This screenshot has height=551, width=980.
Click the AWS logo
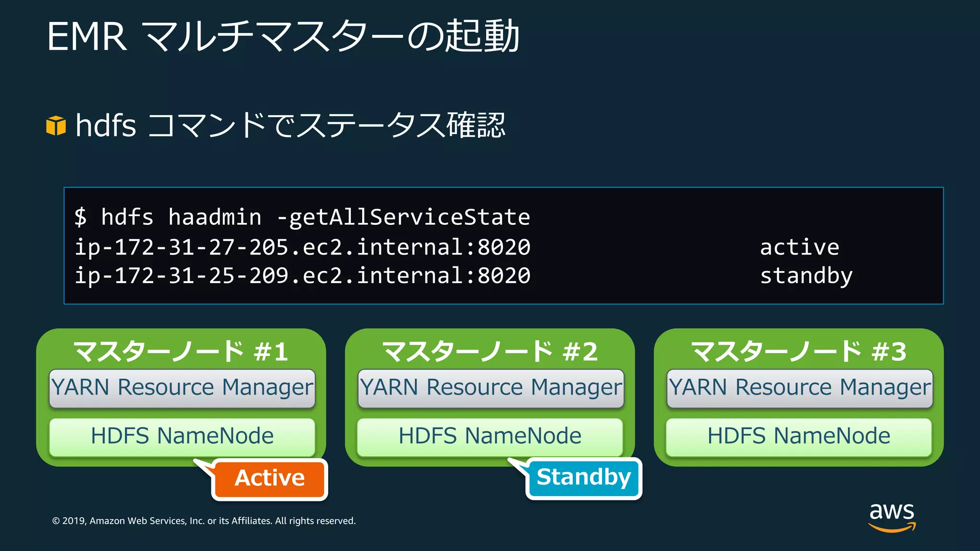pyautogui.click(x=892, y=517)
